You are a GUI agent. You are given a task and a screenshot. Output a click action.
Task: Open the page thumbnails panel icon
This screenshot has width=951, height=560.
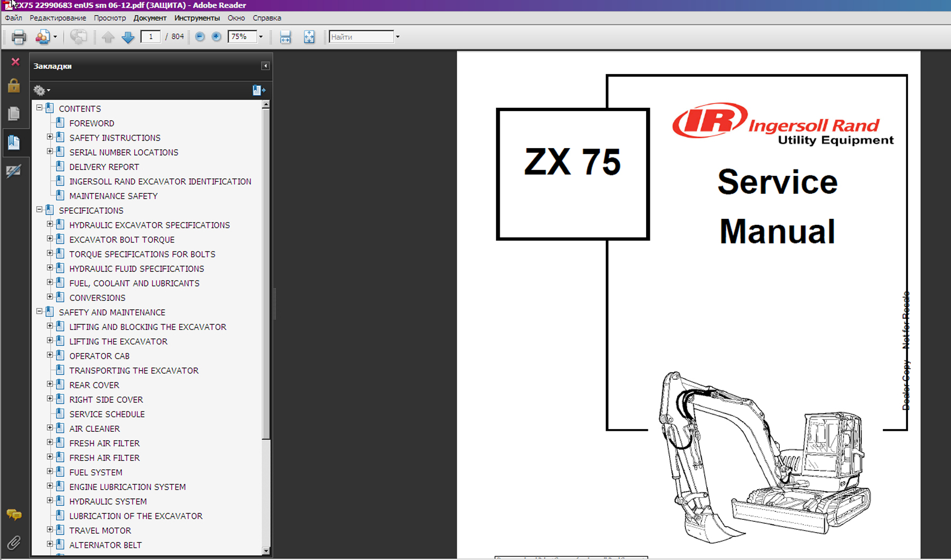14,114
